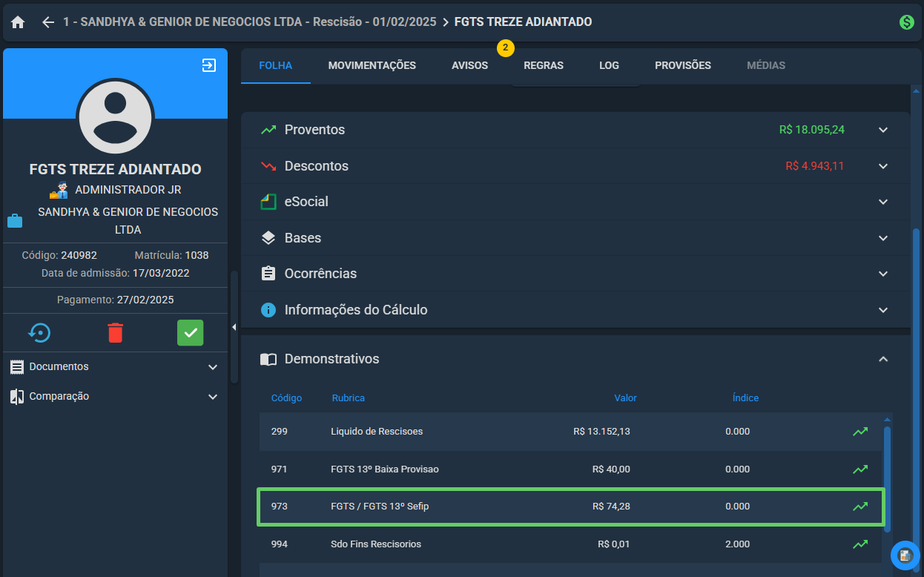924x577 pixels.
Task: Open the green dollar sign icon
Action: click(x=906, y=22)
